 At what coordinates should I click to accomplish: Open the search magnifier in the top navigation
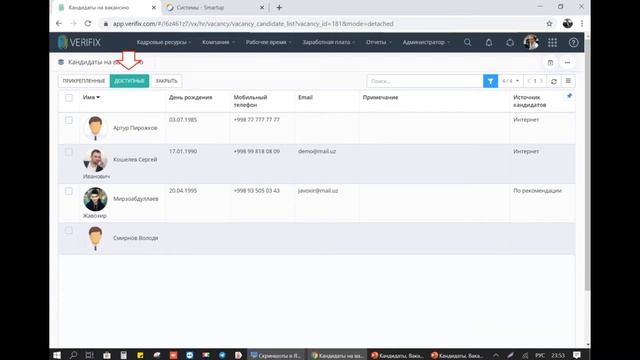click(x=467, y=42)
